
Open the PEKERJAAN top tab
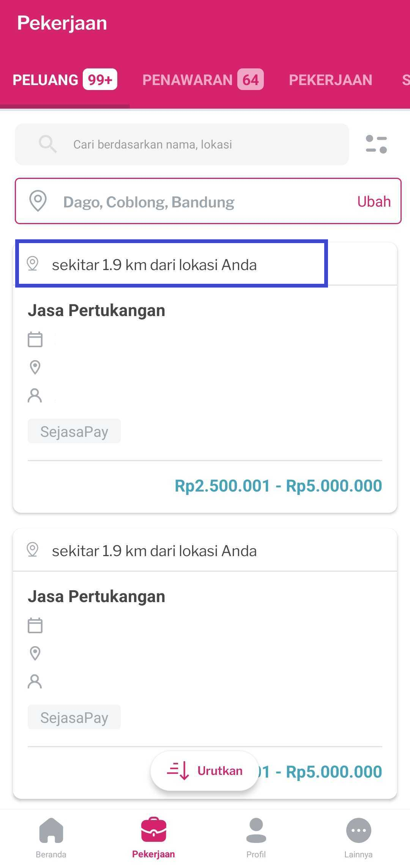(330, 80)
